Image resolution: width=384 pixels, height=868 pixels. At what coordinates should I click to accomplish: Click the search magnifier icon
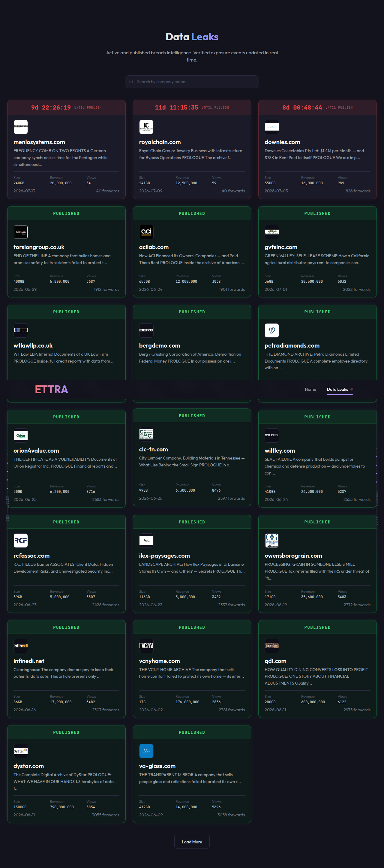[131, 82]
